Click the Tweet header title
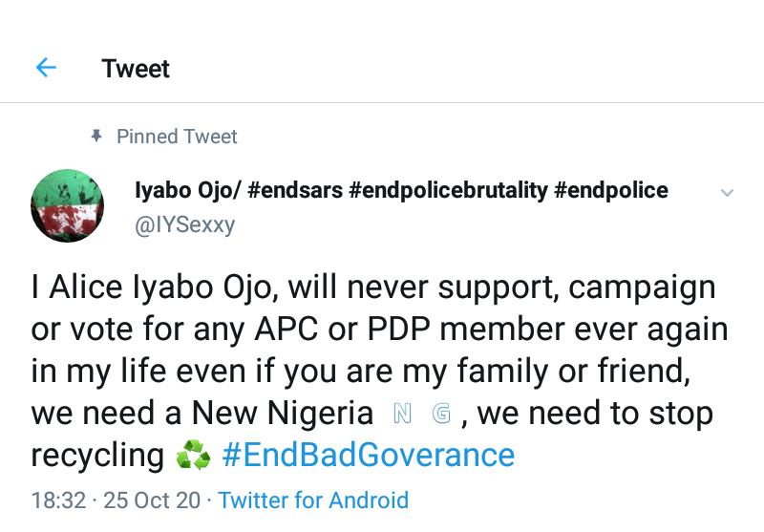The height and width of the screenshot is (532, 764). [136, 69]
